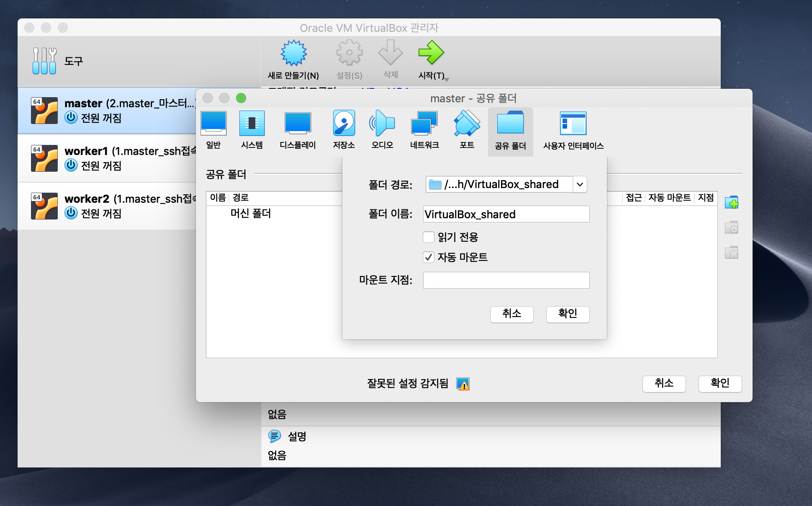Click the edit shared folder icon
This screenshot has width=812, height=506.
point(731,227)
